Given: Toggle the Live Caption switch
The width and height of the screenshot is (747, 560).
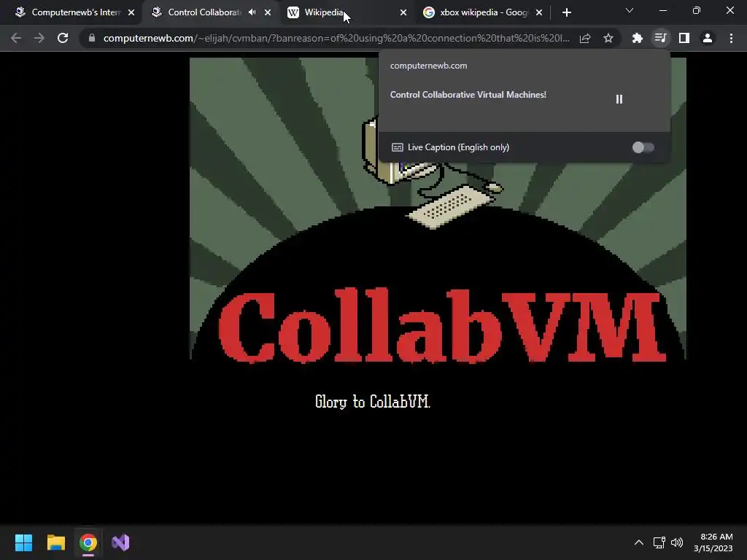Looking at the screenshot, I should pos(643,147).
